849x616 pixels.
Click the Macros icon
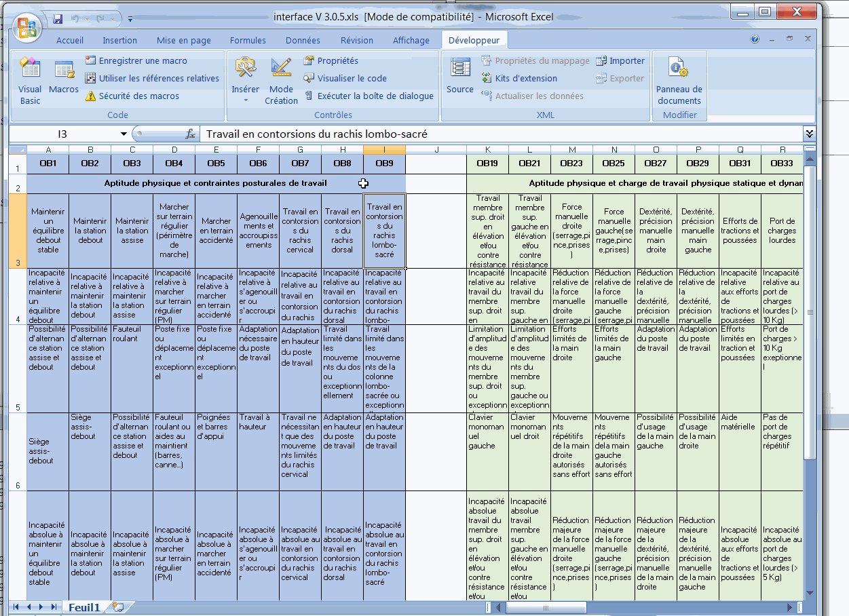(x=64, y=76)
